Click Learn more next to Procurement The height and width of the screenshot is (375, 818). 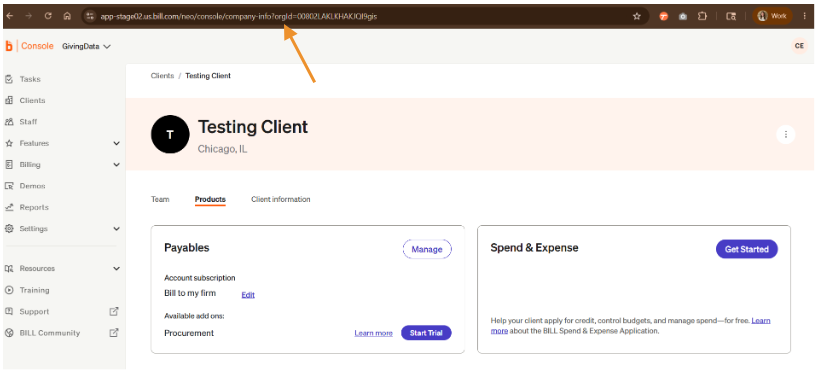pos(374,333)
